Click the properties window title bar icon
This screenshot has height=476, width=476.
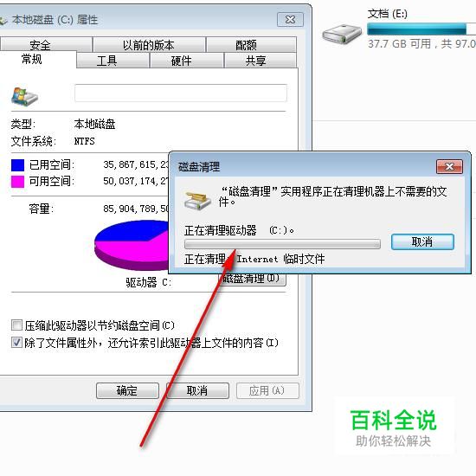pos(3,21)
